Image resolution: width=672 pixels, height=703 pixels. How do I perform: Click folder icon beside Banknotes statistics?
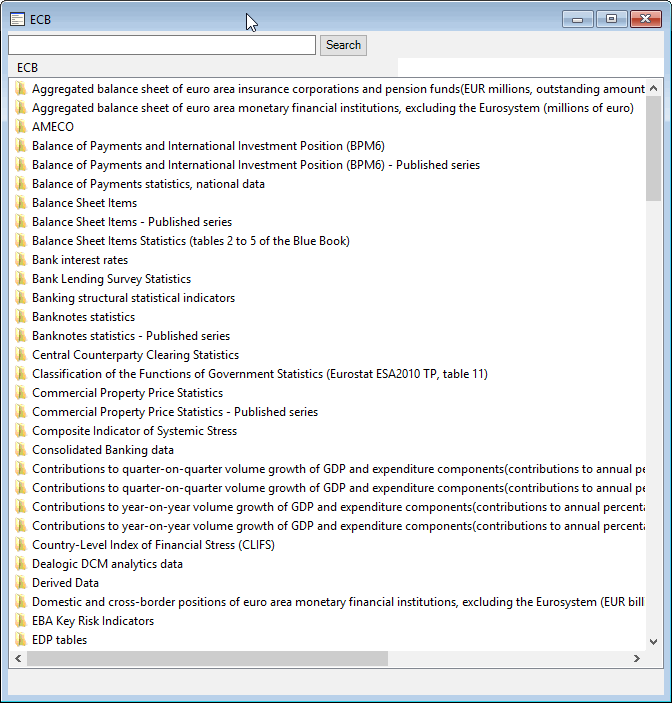click(21, 317)
